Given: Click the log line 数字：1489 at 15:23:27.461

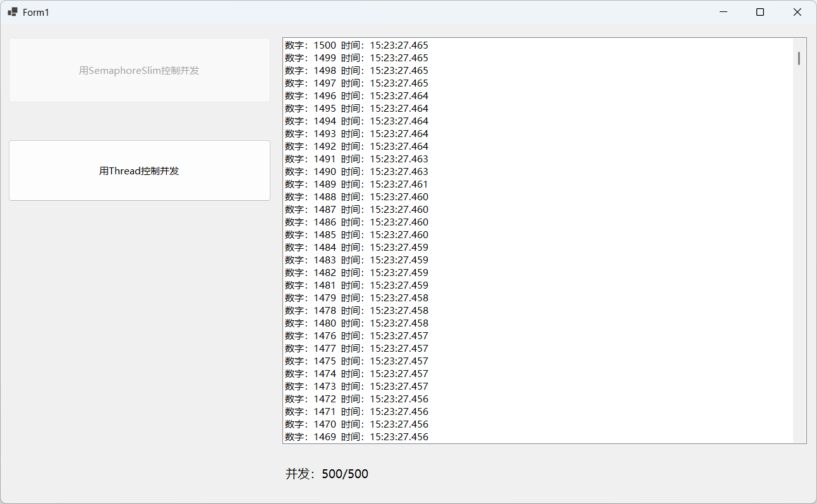Looking at the screenshot, I should click(x=356, y=184).
